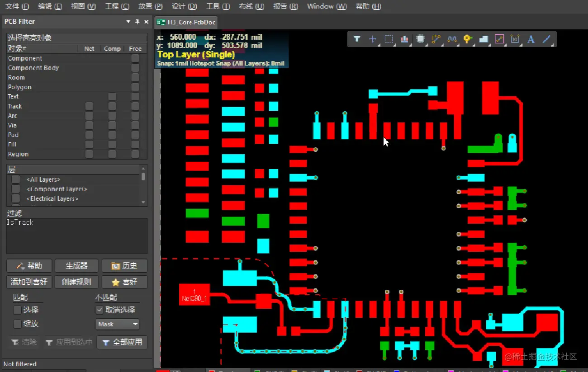Open the 喜好 favorites button
Viewport: 588px width, 372px height.
(124, 282)
